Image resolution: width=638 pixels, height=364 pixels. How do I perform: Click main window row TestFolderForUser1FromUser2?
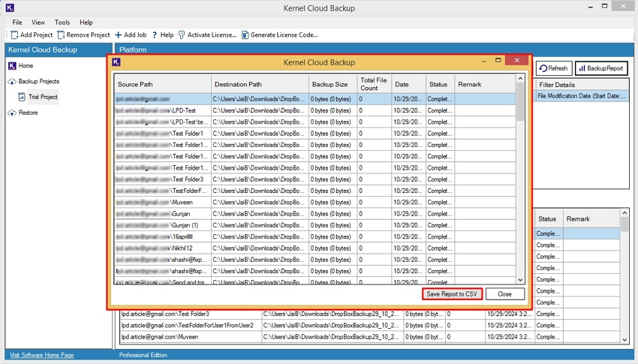369,326
